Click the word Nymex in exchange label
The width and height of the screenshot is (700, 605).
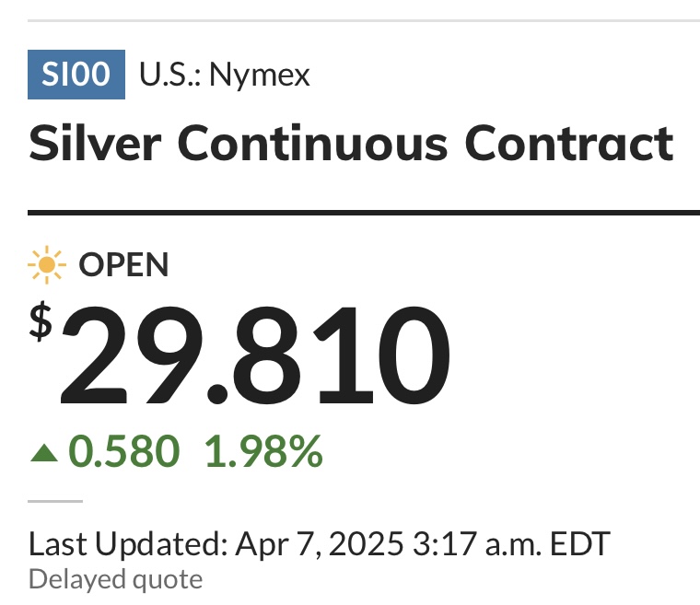click(260, 75)
